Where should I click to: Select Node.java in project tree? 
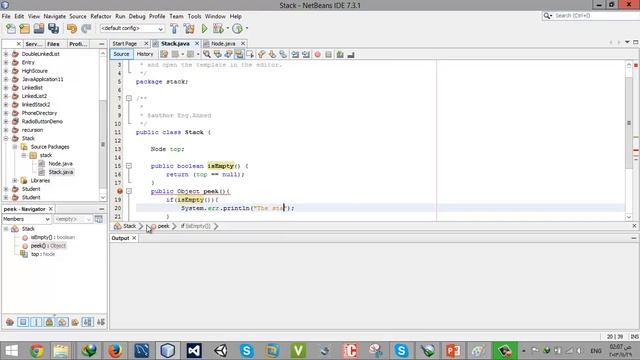point(60,164)
